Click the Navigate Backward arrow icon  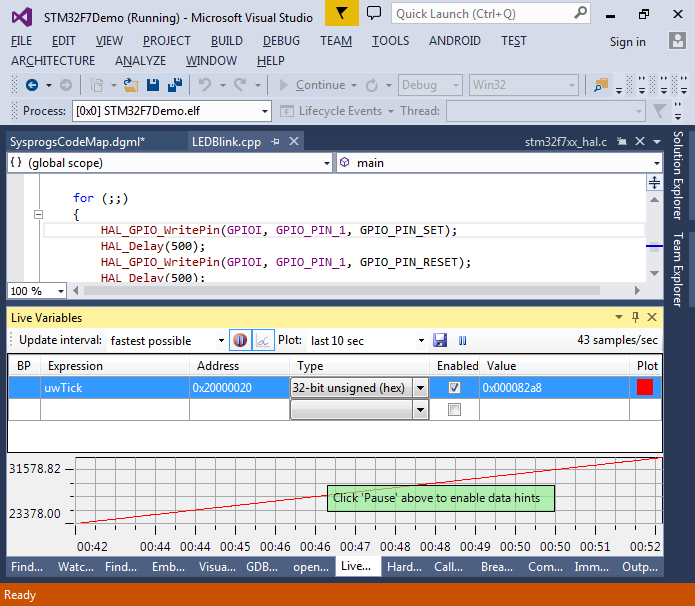pos(32,85)
